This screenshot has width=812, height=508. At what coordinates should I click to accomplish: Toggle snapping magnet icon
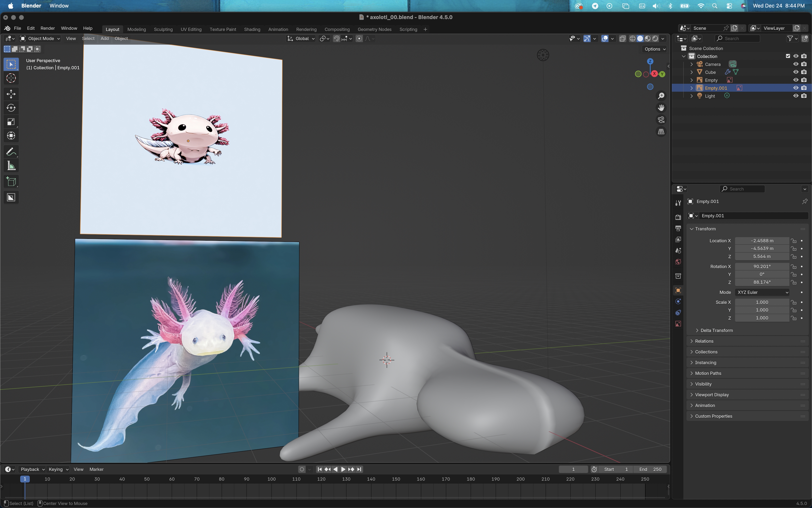[336, 39]
